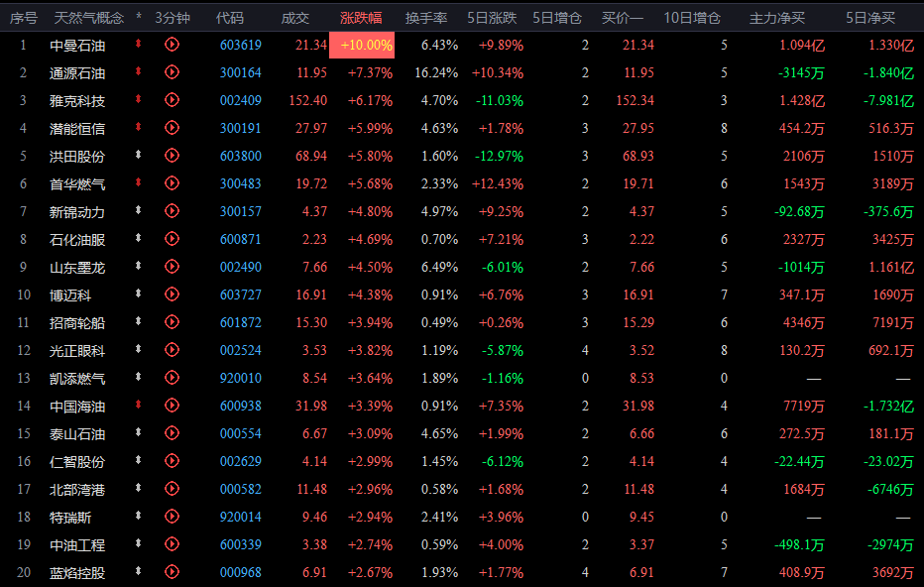This screenshot has width=924, height=587.
Task: Toggle the marker next to 泰山石油
Action: (x=139, y=432)
